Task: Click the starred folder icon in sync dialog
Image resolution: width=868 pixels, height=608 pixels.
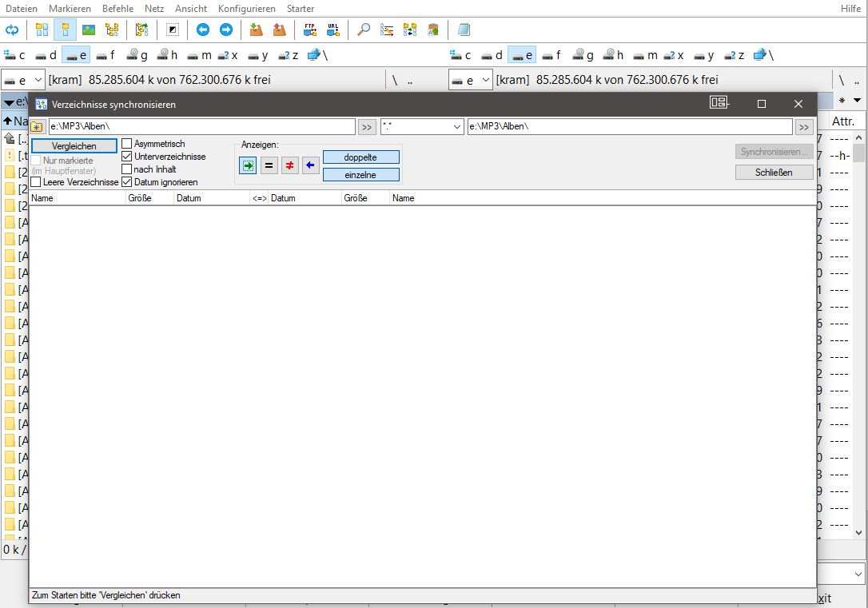Action: 37,127
